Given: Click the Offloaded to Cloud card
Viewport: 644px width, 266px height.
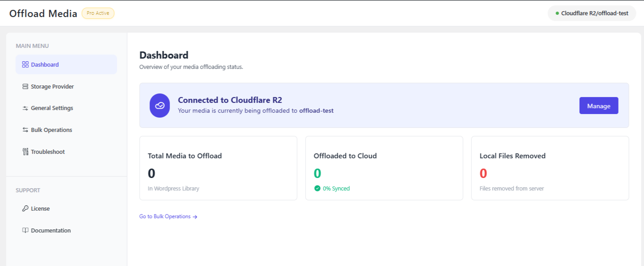Looking at the screenshot, I should point(384,168).
